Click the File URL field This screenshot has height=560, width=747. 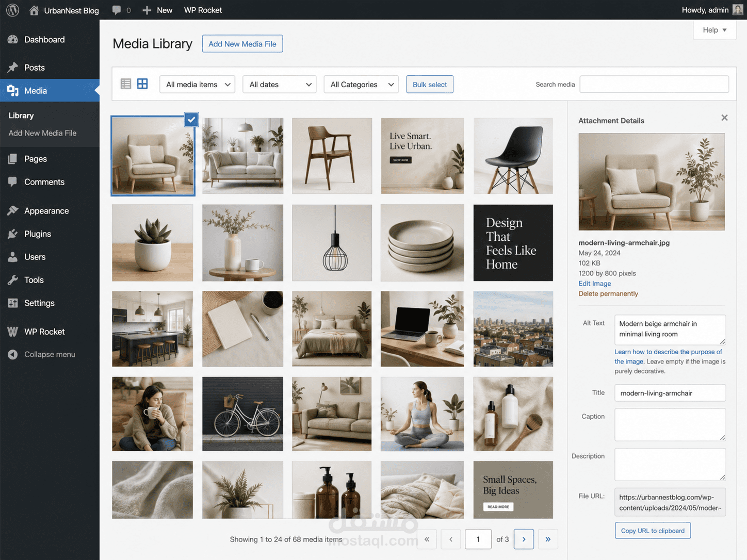pos(670,502)
